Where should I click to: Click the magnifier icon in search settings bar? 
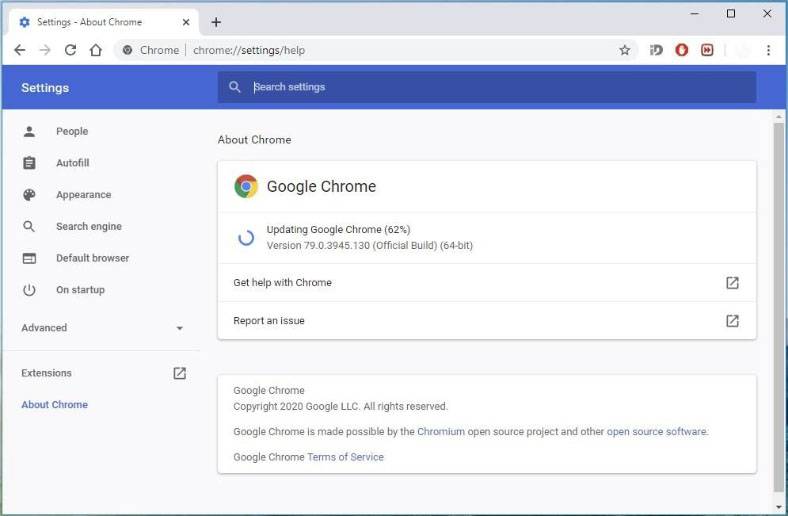pyautogui.click(x=235, y=87)
